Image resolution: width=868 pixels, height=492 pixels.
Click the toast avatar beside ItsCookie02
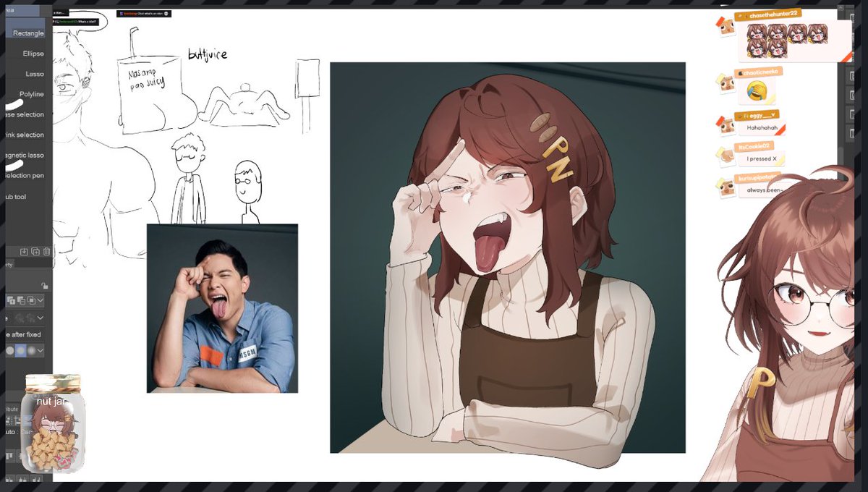click(725, 155)
